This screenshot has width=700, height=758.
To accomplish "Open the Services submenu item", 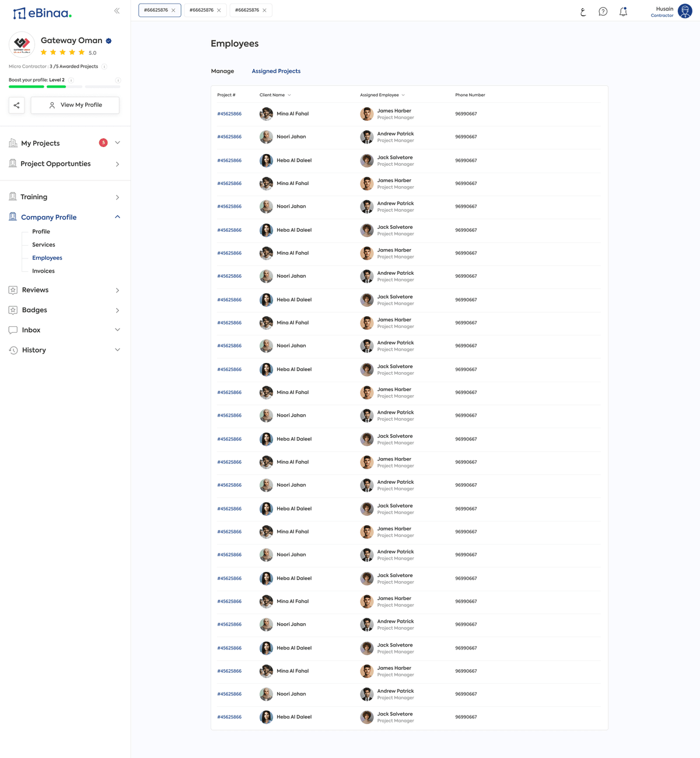I will [x=44, y=244].
